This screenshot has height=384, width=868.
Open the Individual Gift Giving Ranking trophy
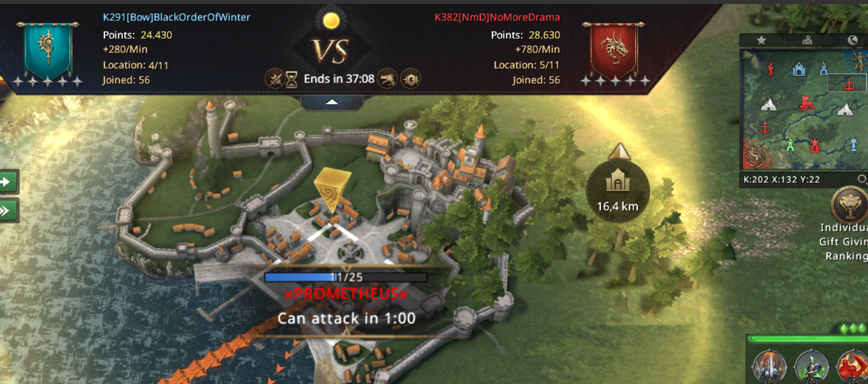[x=849, y=204]
